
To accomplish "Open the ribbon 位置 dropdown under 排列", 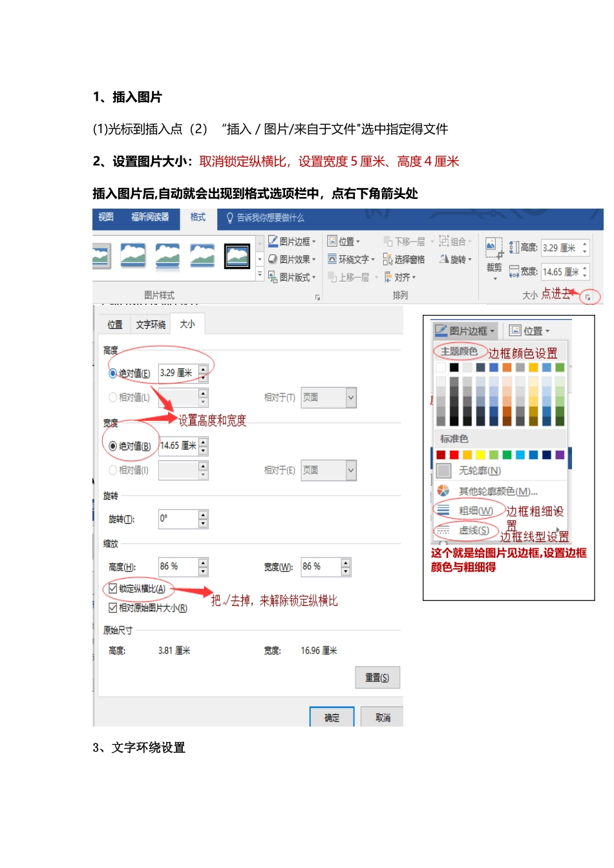I will coord(344,242).
